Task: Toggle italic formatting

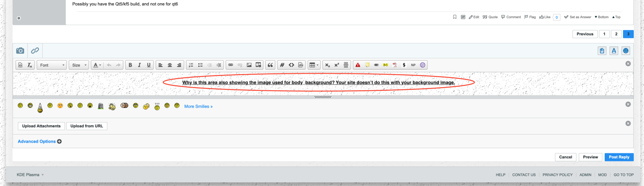Action: pos(140,65)
